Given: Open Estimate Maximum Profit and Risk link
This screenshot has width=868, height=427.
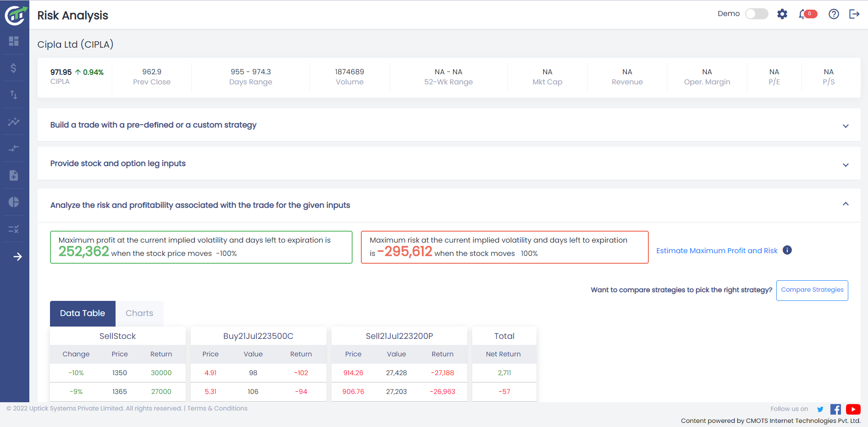Looking at the screenshot, I should point(717,250).
